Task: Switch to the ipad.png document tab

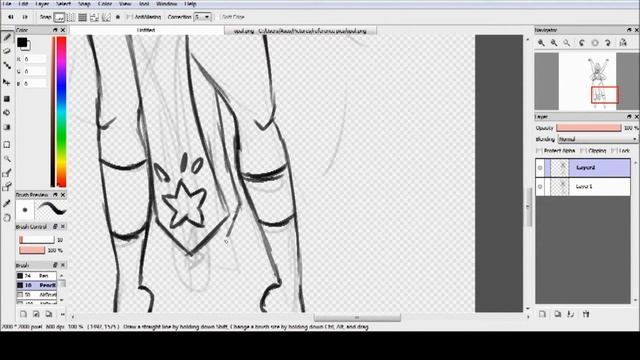Action: pos(300,31)
